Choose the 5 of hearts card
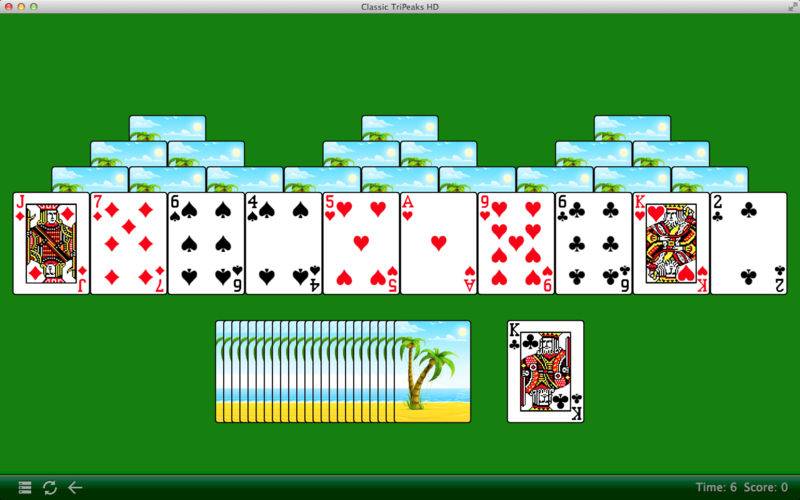This screenshot has width=800, height=500. [x=361, y=243]
